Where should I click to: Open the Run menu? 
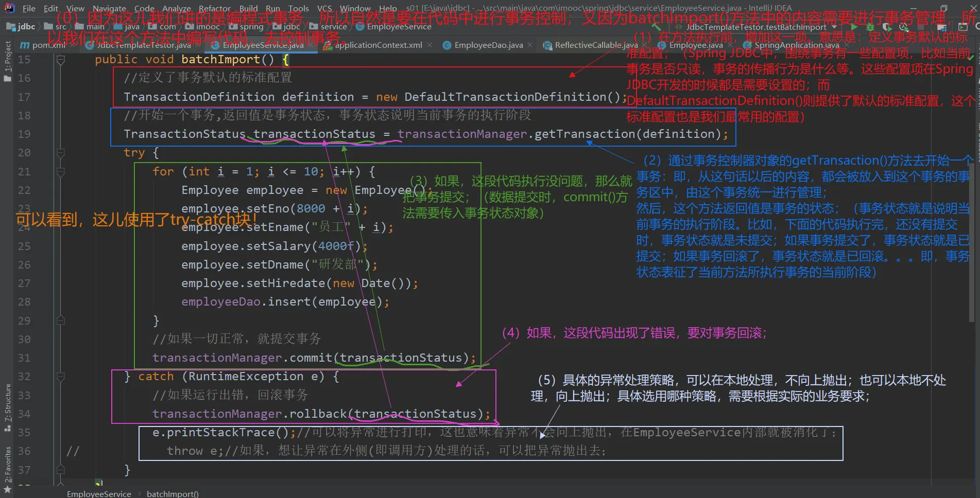pyautogui.click(x=273, y=8)
